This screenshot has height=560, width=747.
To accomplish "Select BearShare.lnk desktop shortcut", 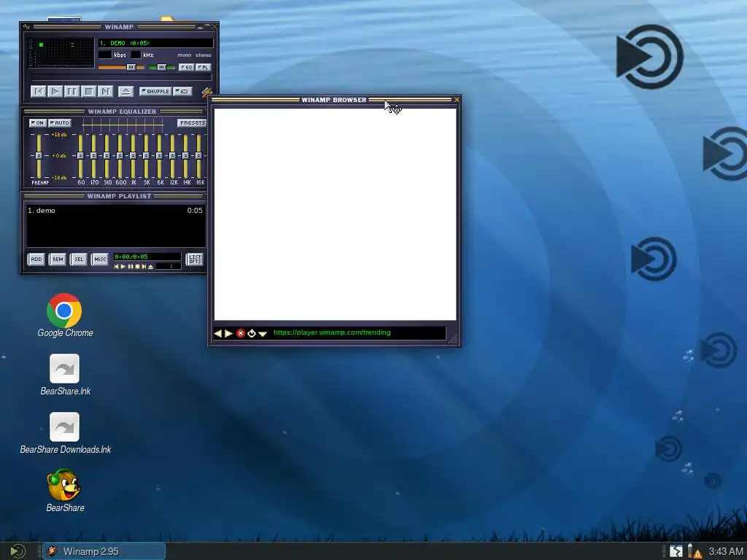I will [65, 376].
